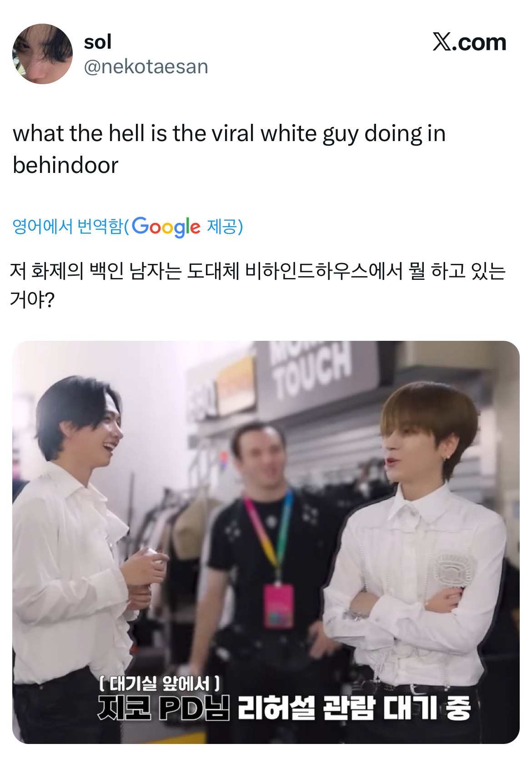The height and width of the screenshot is (764, 532).
Task: Open sol's round profile avatar
Action: point(42,54)
